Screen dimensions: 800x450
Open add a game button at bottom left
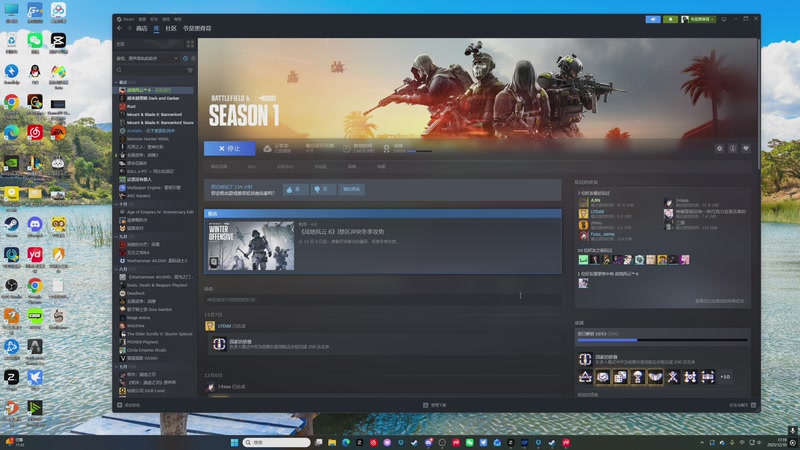coord(129,405)
